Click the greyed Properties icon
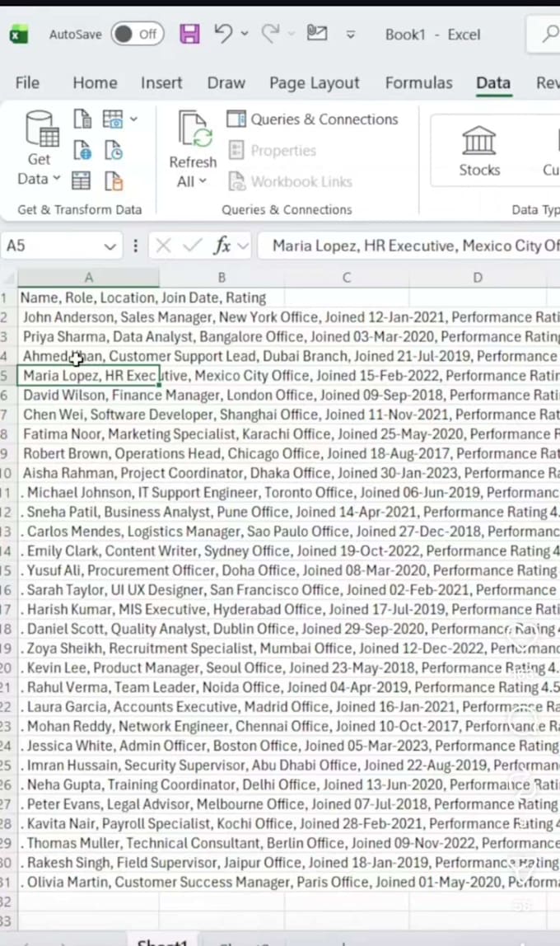This screenshot has width=560, height=946. (236, 150)
